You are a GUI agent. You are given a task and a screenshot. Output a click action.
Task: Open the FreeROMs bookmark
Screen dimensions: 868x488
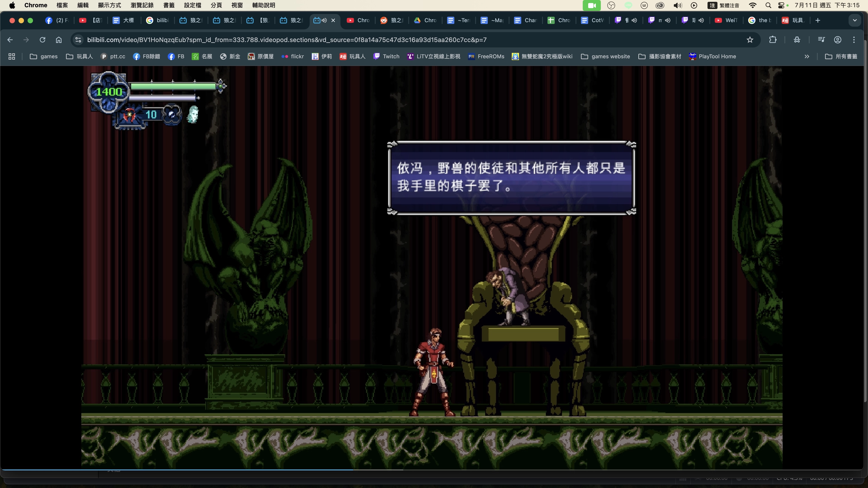[x=486, y=56]
